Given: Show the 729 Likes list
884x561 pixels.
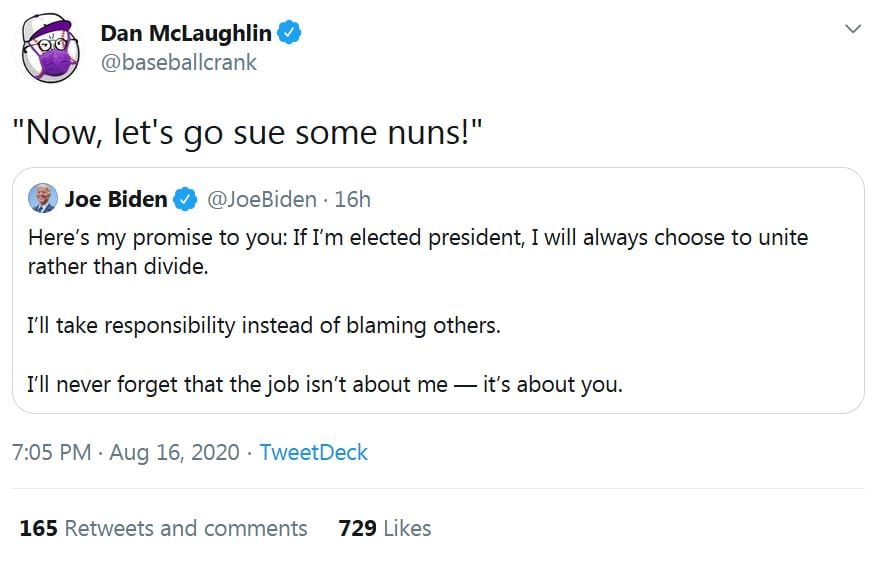Looking at the screenshot, I should pyautogui.click(x=385, y=528).
